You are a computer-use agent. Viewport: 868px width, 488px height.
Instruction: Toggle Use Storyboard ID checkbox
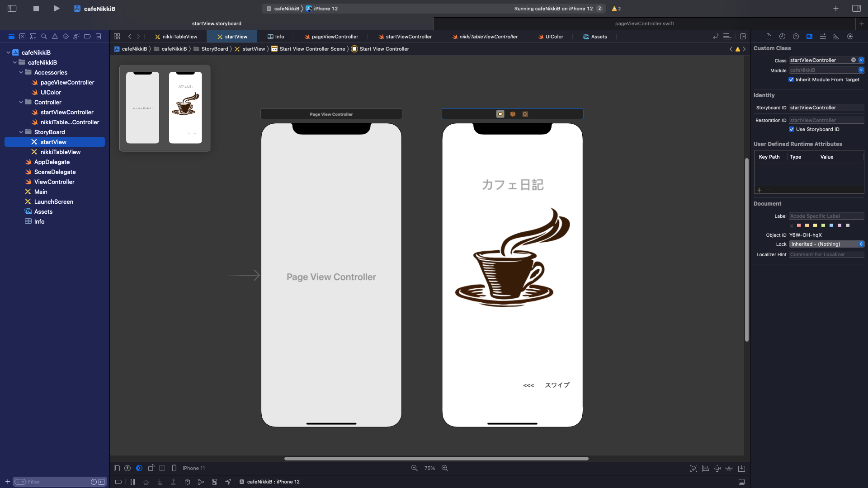[792, 129]
